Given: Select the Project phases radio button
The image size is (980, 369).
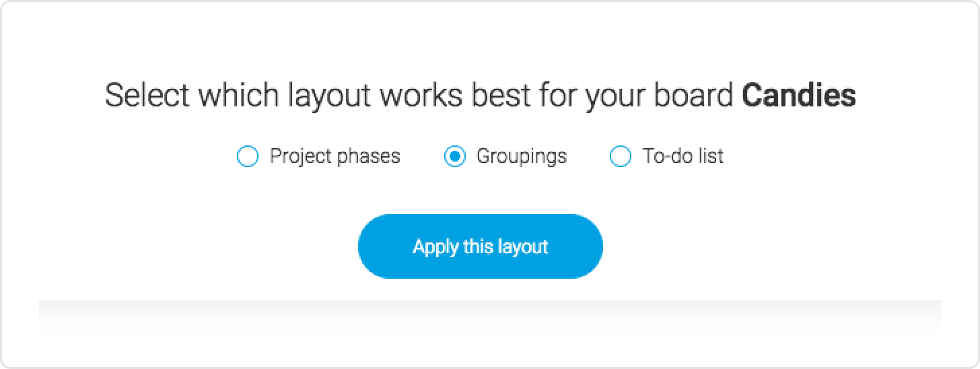Looking at the screenshot, I should [x=248, y=157].
